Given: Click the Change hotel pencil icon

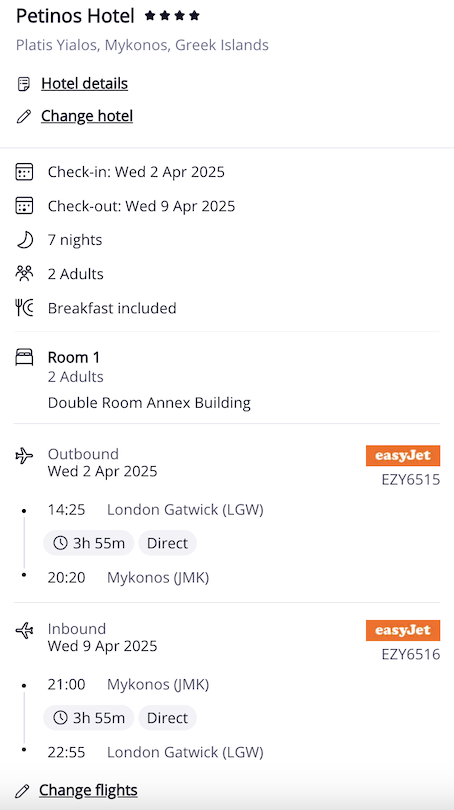Looking at the screenshot, I should pyautogui.click(x=23, y=116).
